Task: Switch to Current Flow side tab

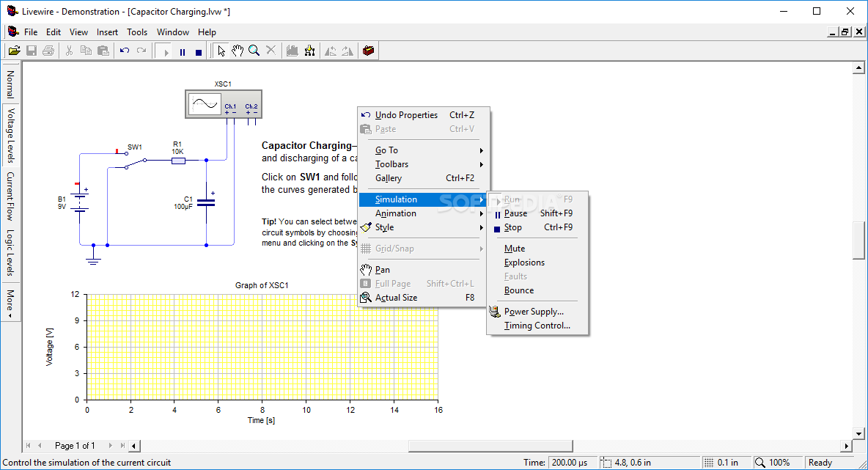Action: point(10,197)
